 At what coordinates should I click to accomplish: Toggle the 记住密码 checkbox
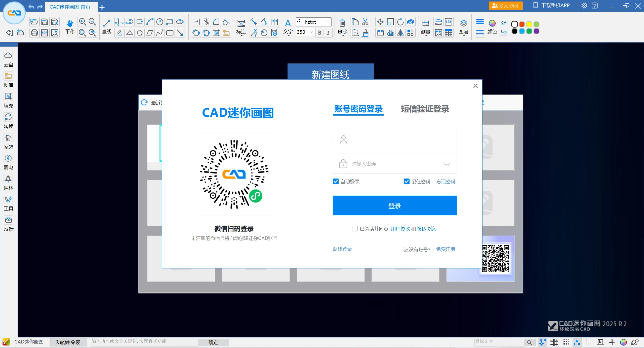(407, 182)
